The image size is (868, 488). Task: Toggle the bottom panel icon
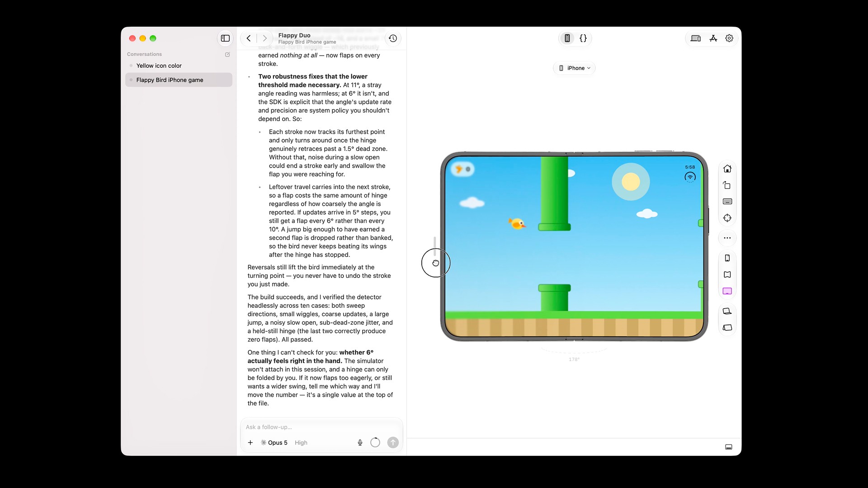click(729, 447)
